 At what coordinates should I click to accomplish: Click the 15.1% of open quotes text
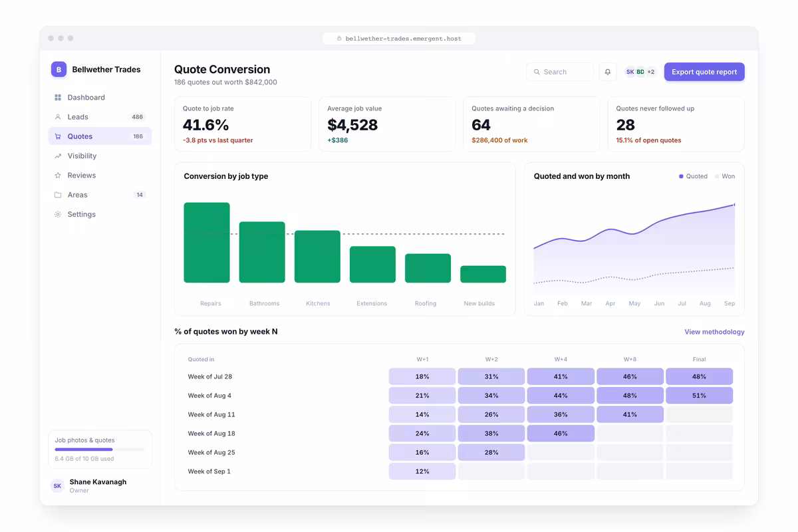click(648, 140)
